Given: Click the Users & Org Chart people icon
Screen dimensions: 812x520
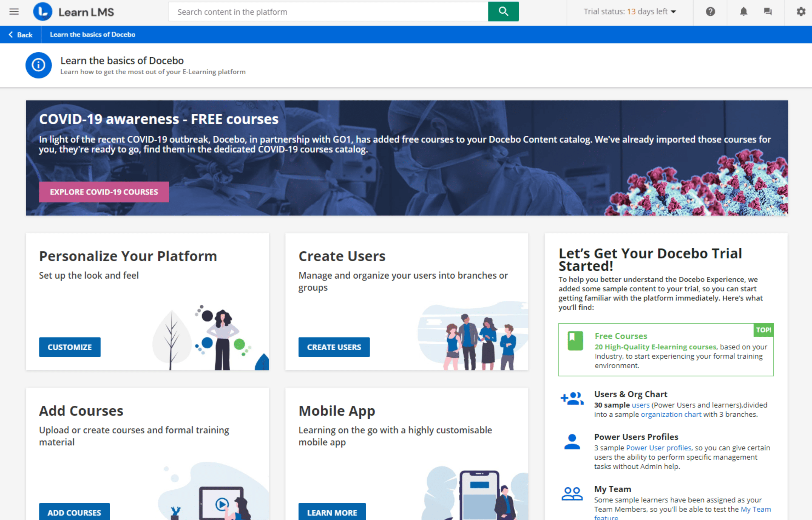Looking at the screenshot, I should click(573, 399).
